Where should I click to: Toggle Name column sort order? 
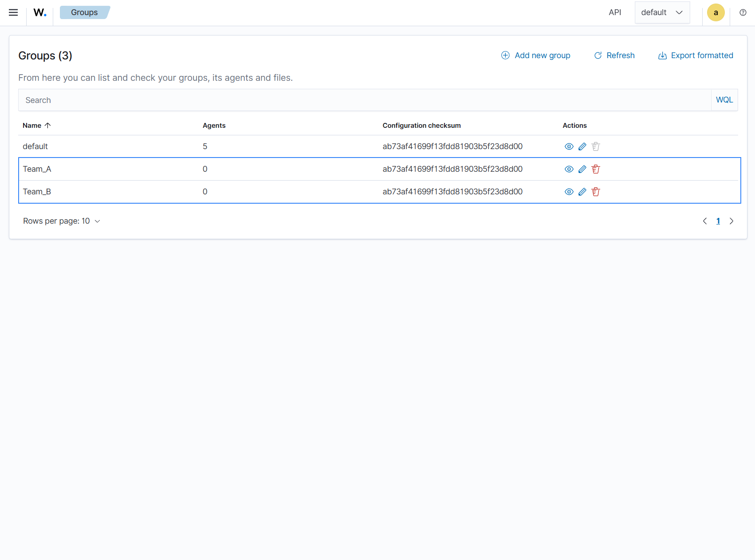tap(36, 125)
